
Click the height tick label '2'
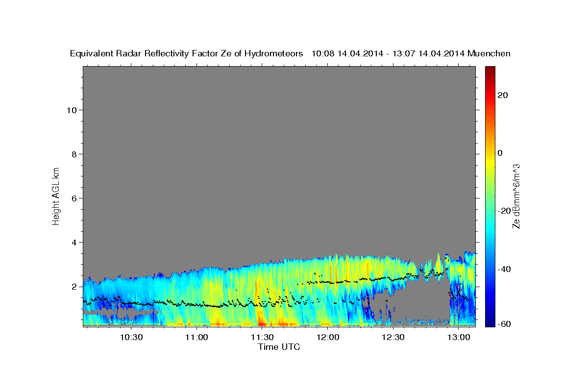[74, 287]
